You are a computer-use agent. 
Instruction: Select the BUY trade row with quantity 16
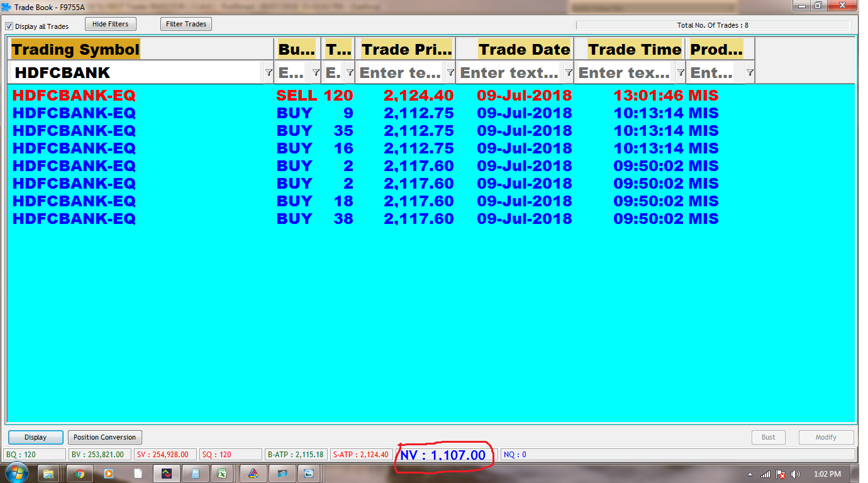(431, 148)
